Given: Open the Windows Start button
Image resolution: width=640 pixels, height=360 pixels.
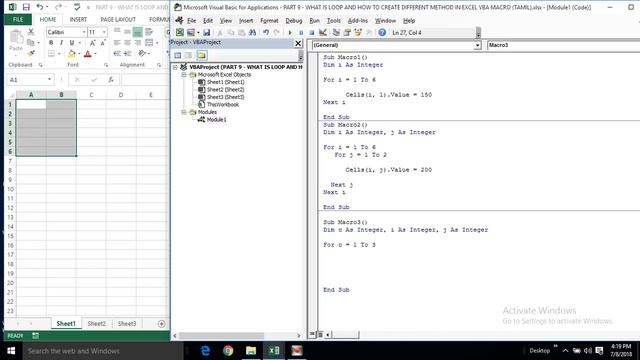Looking at the screenshot, I should (x=11, y=351).
